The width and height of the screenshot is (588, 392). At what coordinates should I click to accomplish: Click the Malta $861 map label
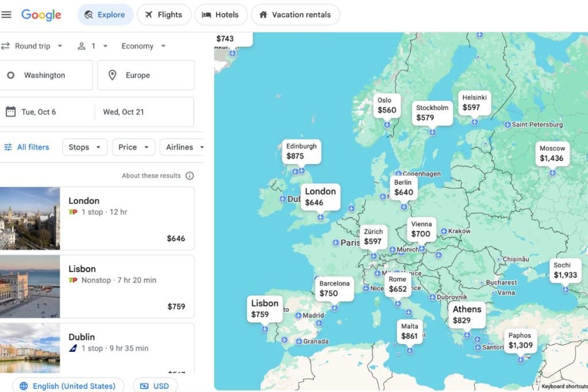(409, 331)
